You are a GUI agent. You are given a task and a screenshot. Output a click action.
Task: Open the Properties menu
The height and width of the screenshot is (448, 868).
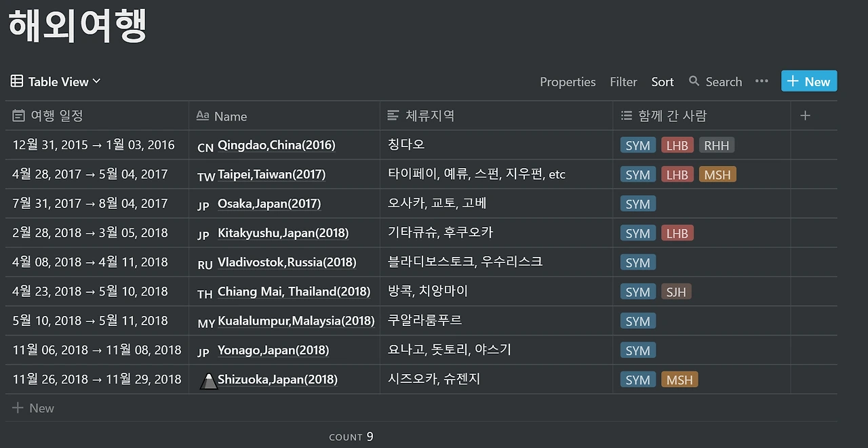pyautogui.click(x=568, y=82)
